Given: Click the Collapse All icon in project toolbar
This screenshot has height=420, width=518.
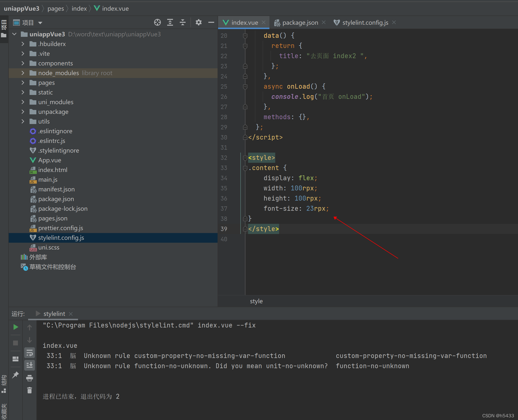Looking at the screenshot, I should (183, 23).
